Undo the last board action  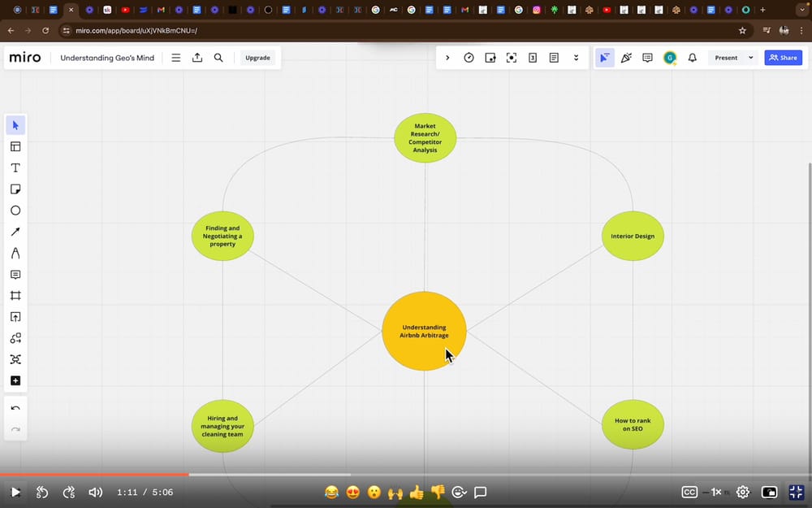click(x=15, y=409)
